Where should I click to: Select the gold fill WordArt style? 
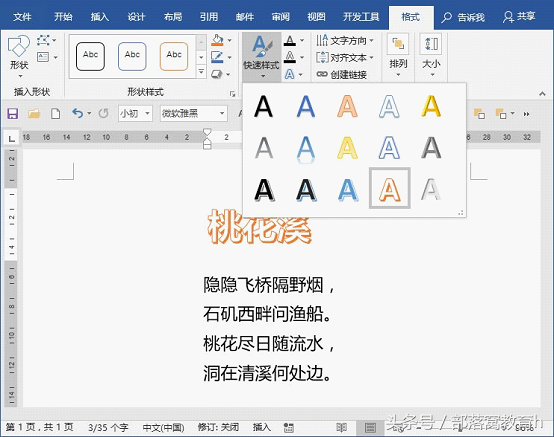click(x=431, y=106)
